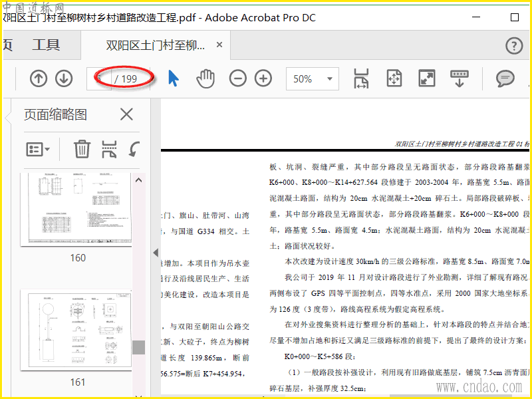Image resolution: width=532 pixels, height=399 pixels.
Task: Select the 双阳区土门村至柳... document tab
Action: pyautogui.click(x=156, y=45)
